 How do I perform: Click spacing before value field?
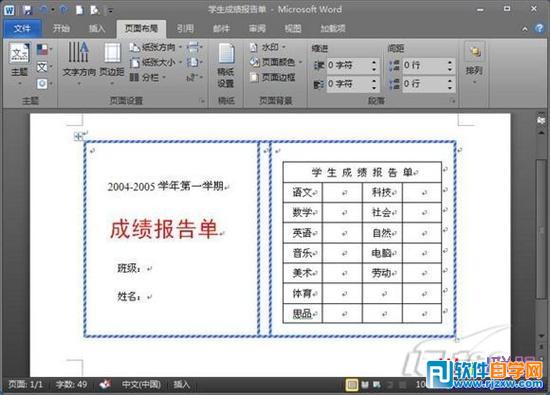(424, 65)
